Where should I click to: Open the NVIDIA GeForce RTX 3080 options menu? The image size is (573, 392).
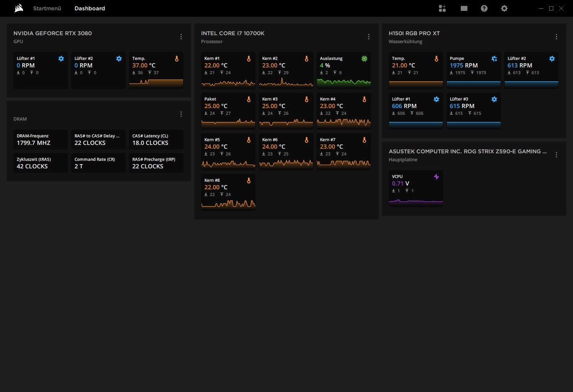click(181, 37)
